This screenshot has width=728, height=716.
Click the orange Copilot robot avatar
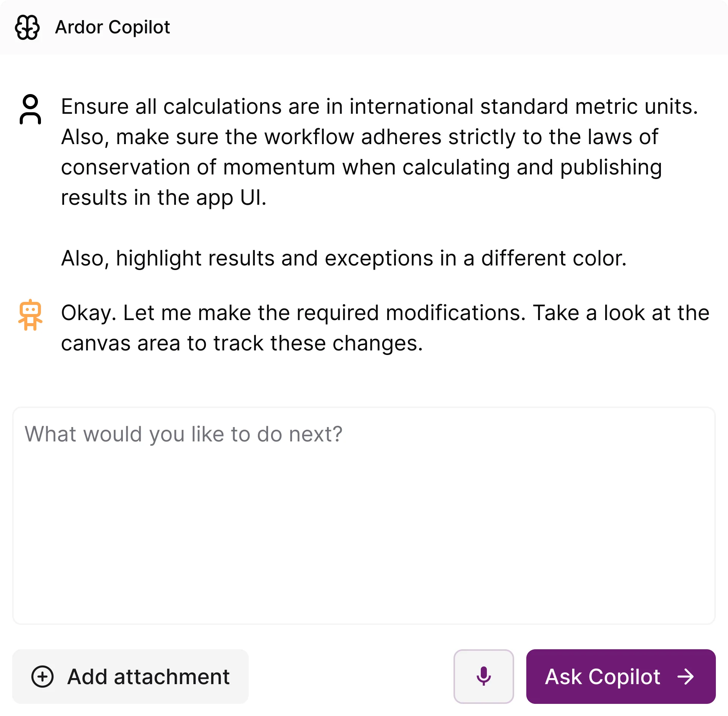(30, 315)
